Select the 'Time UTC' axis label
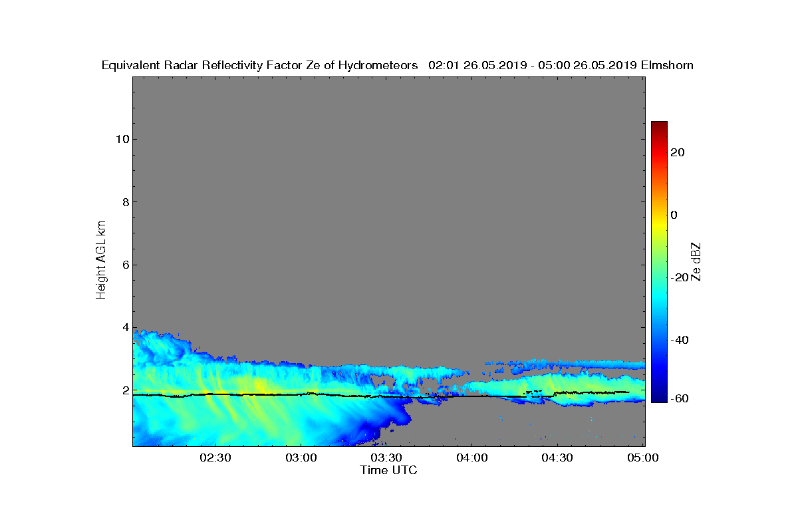Viewport: 798px width, 532px height. coord(389,470)
